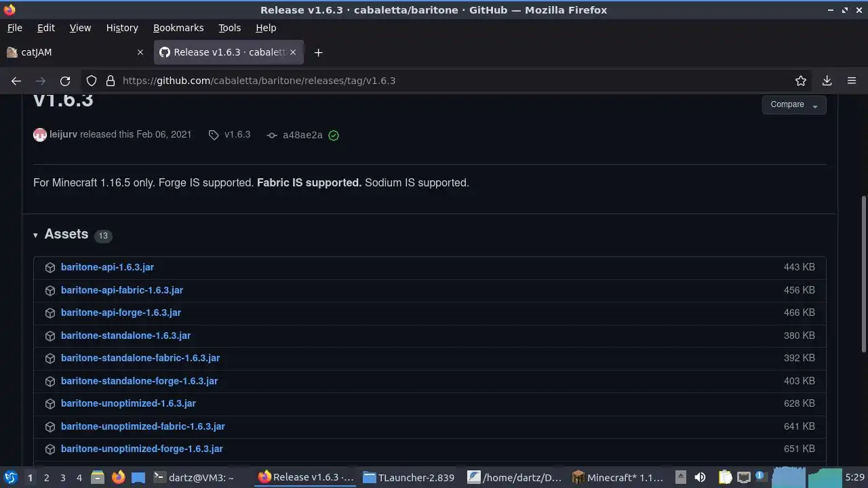Open the History menu

[122, 28]
